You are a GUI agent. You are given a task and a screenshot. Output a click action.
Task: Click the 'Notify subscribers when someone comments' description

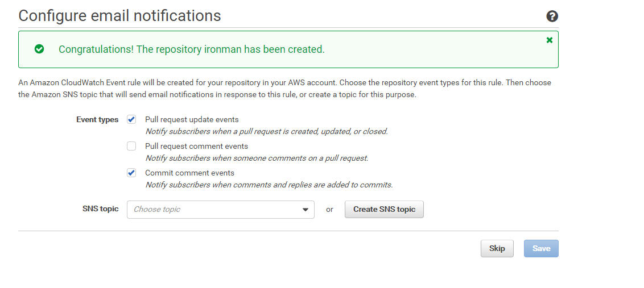[257, 158]
